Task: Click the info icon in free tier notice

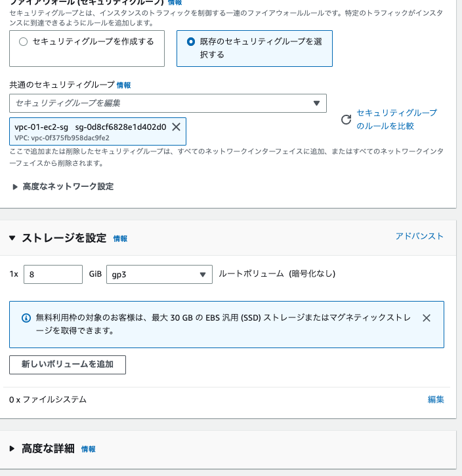Action: pyautogui.click(x=26, y=318)
